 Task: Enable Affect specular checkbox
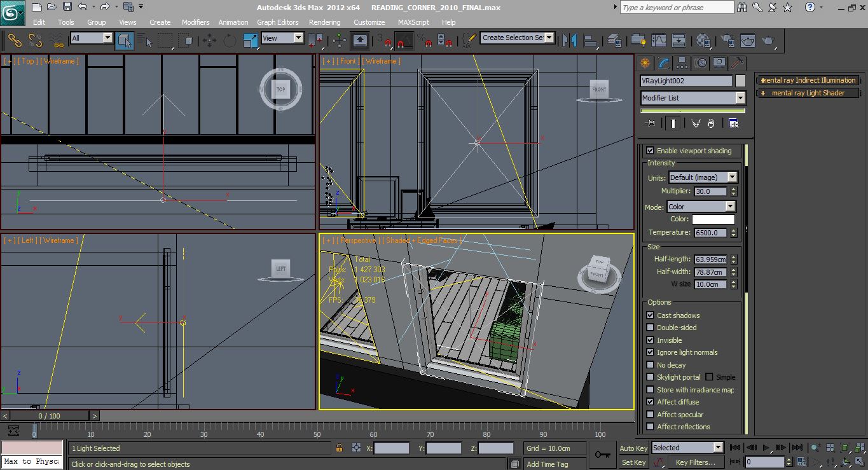click(x=650, y=415)
